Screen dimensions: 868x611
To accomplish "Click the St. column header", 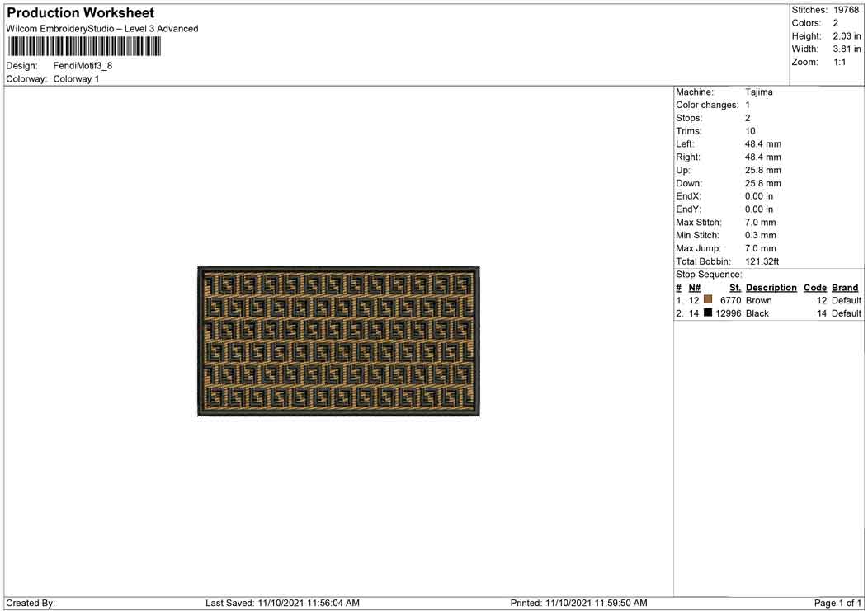I will click(x=735, y=288).
